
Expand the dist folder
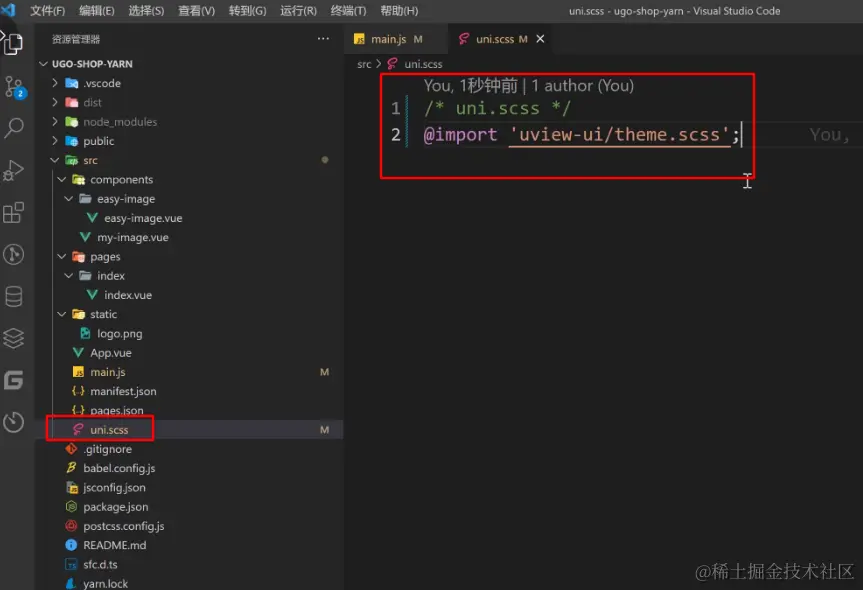[54, 102]
